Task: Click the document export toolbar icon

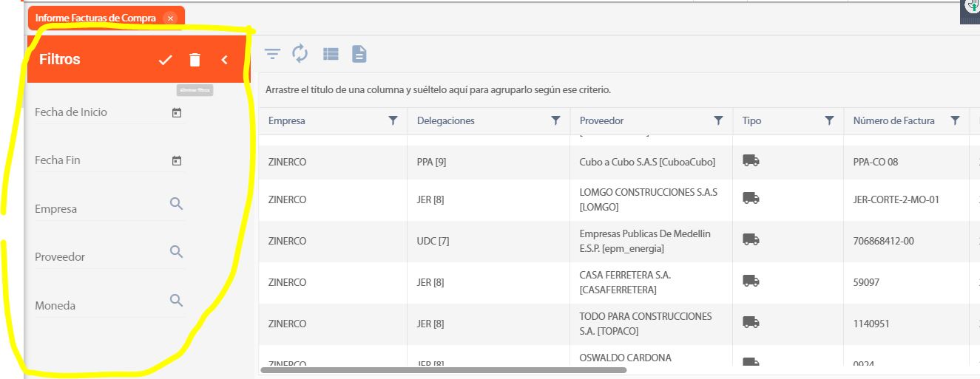Action: tap(359, 54)
